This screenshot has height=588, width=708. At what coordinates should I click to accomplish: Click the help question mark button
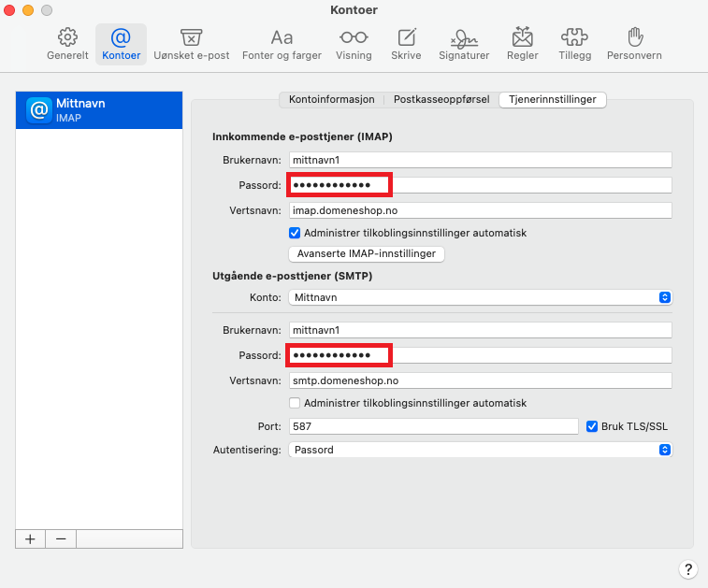(688, 569)
